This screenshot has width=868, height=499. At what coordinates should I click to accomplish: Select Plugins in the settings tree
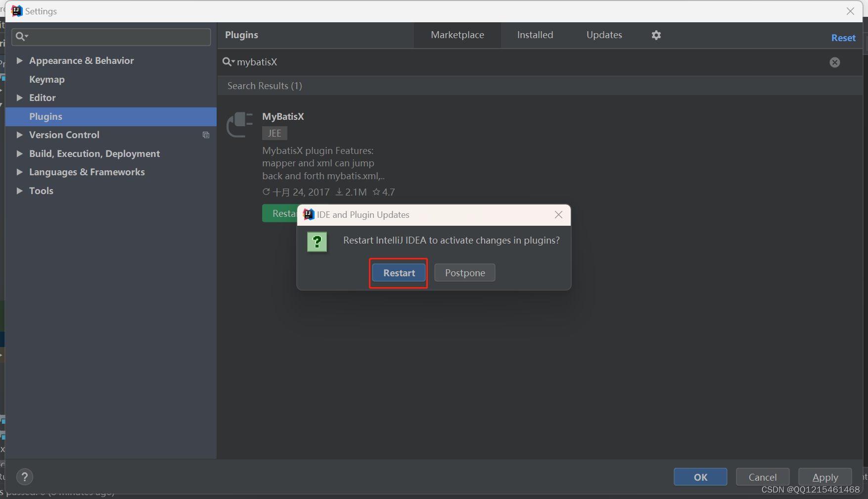(111, 116)
